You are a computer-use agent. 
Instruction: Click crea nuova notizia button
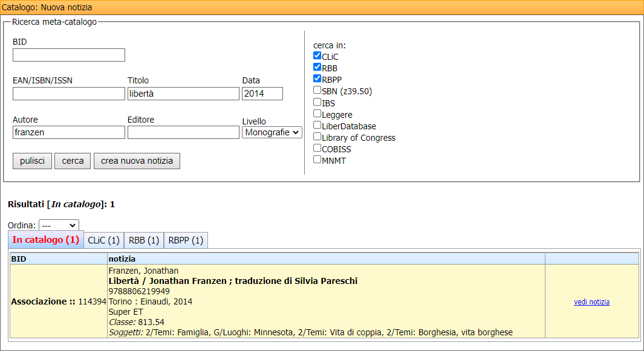[137, 161]
